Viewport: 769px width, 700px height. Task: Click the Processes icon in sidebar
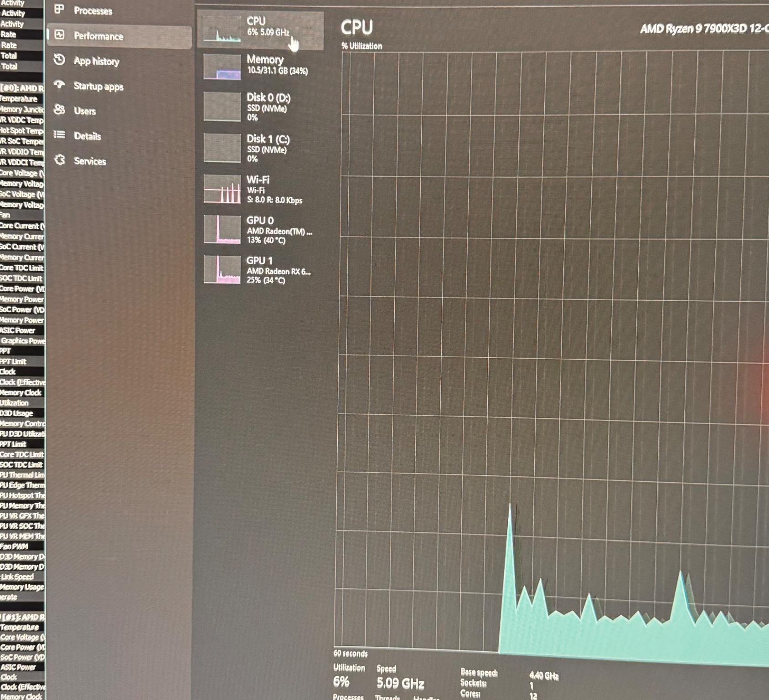click(x=59, y=9)
